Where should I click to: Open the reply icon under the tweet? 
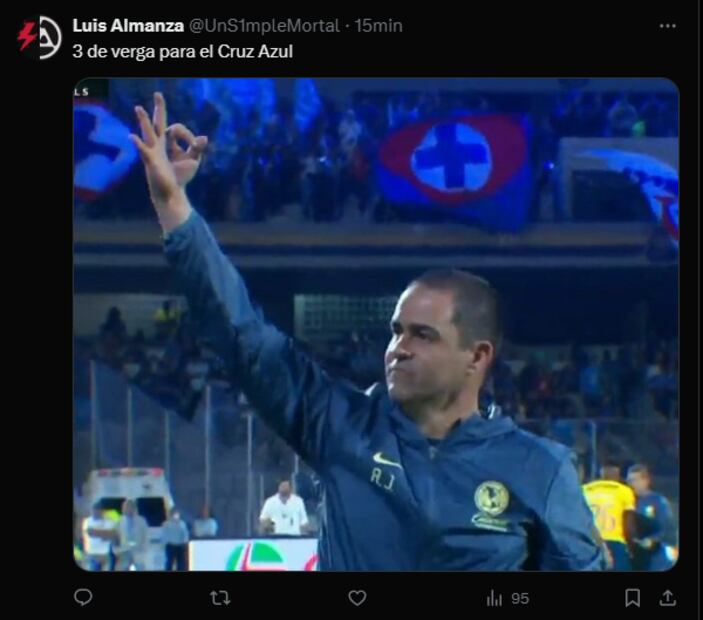[x=83, y=597]
